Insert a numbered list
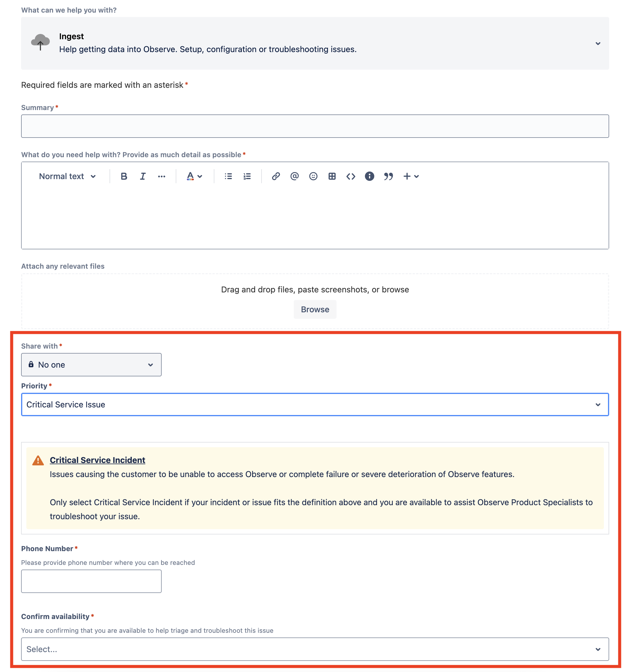Viewport: 632px width, 672px height. tap(247, 176)
